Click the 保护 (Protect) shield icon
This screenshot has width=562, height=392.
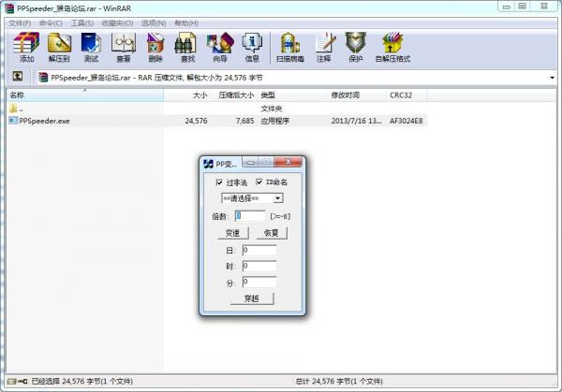pyautogui.click(x=356, y=43)
